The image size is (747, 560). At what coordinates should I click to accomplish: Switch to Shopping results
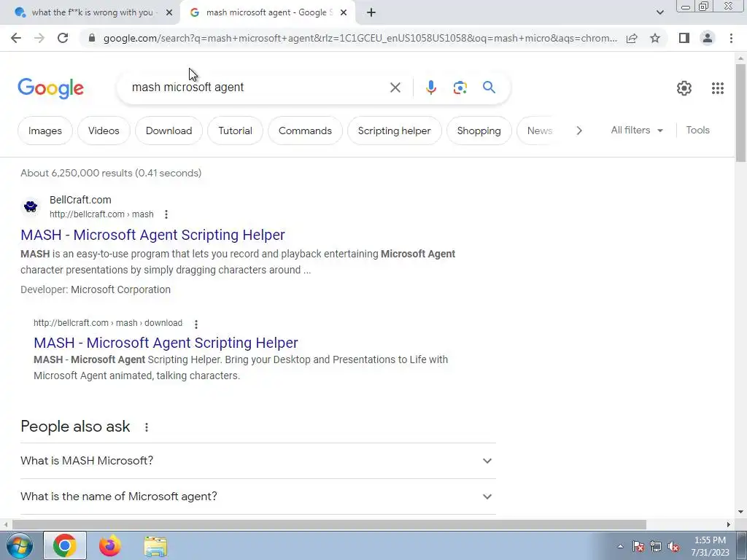[479, 131]
